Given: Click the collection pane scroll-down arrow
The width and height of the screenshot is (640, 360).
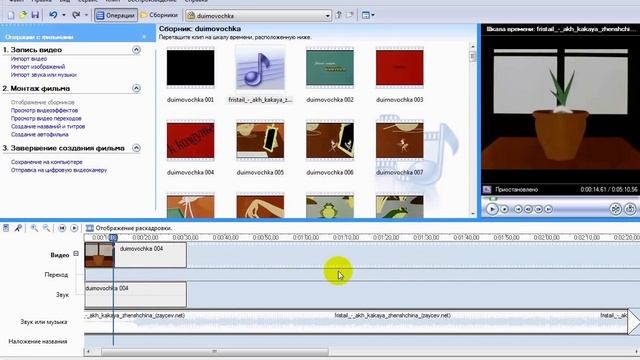Looking at the screenshot, I should point(473,213).
